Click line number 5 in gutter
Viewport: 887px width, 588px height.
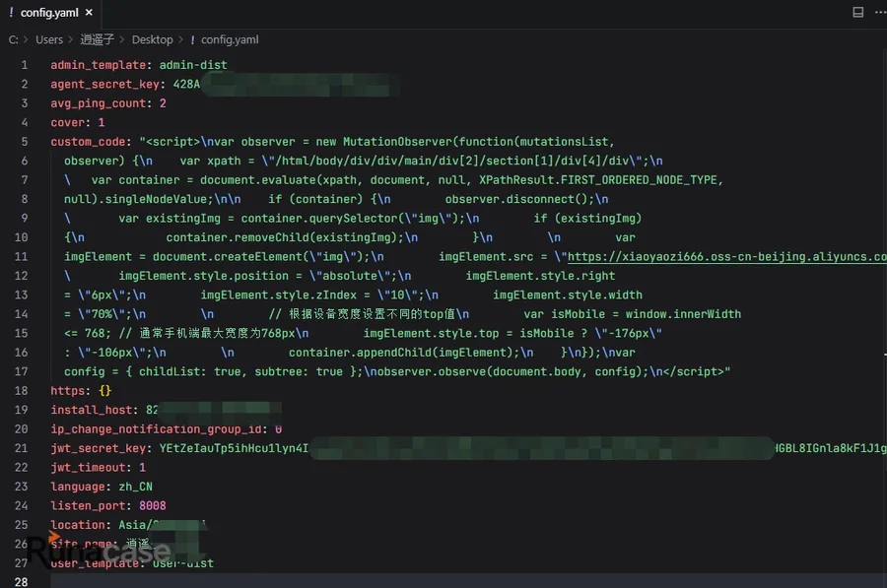25,142
